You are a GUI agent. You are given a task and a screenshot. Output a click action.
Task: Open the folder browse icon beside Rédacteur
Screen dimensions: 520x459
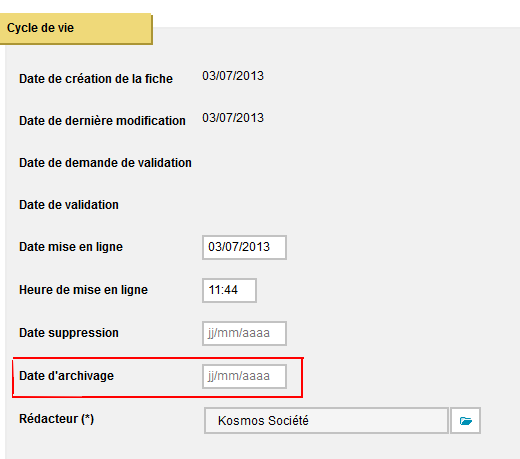[465, 420]
